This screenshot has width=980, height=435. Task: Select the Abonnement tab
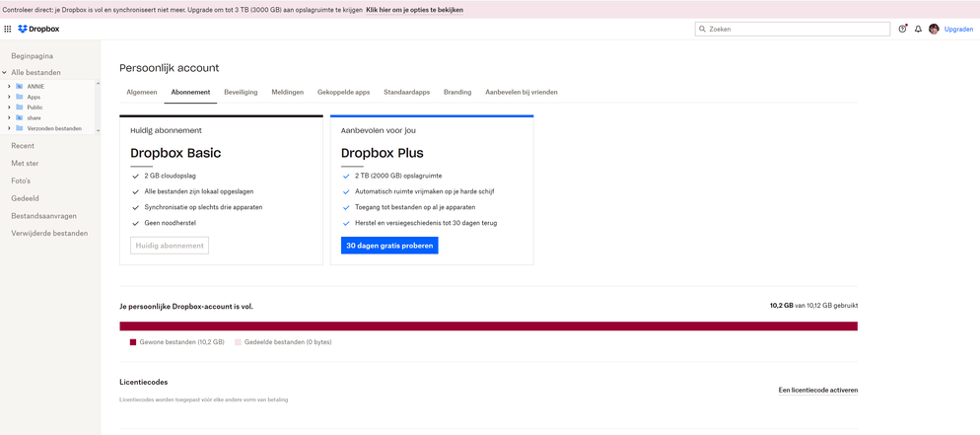190,92
